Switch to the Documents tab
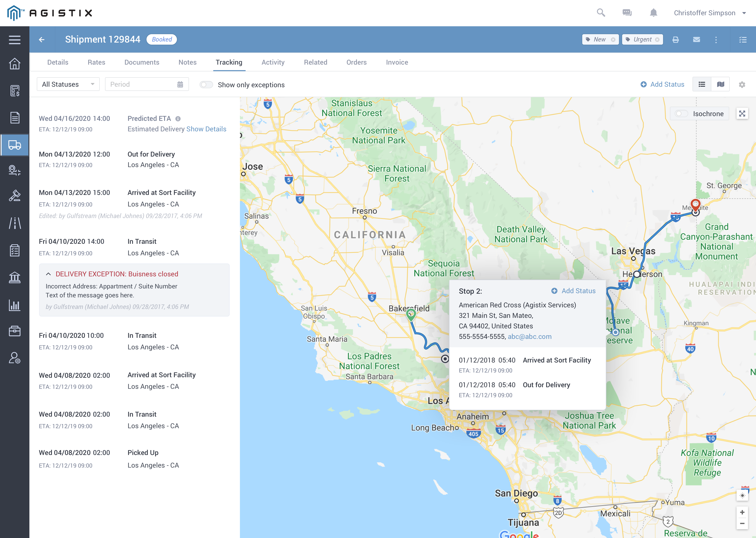 [x=142, y=62]
